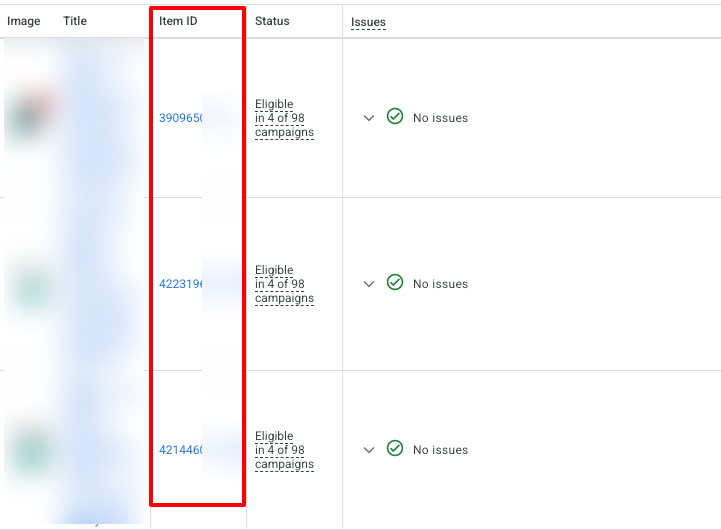Screen dimensions: 721x530
Task: Open Eligible status details in second row
Action: [284, 284]
